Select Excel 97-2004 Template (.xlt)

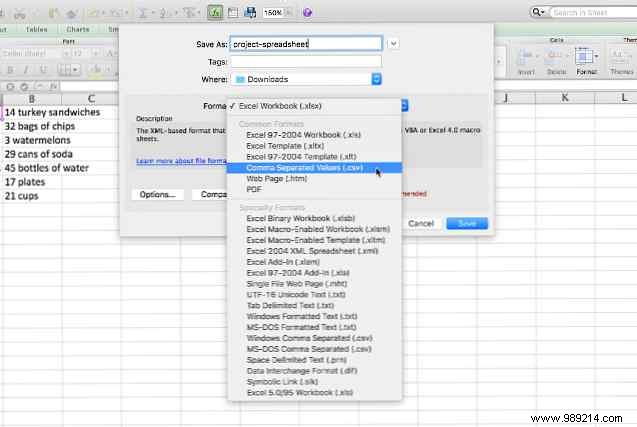[314, 156]
